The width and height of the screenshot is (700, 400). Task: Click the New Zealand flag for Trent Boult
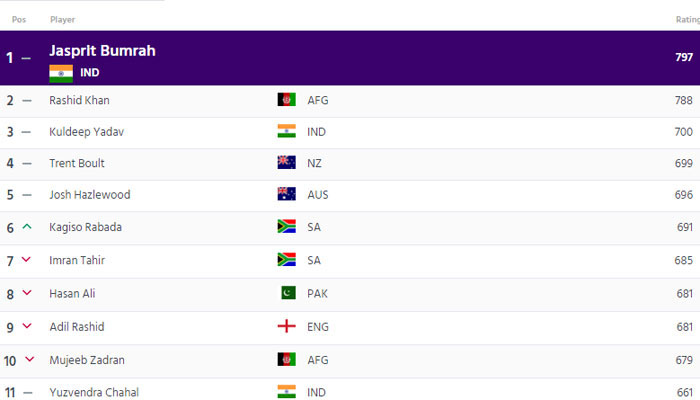click(x=286, y=163)
